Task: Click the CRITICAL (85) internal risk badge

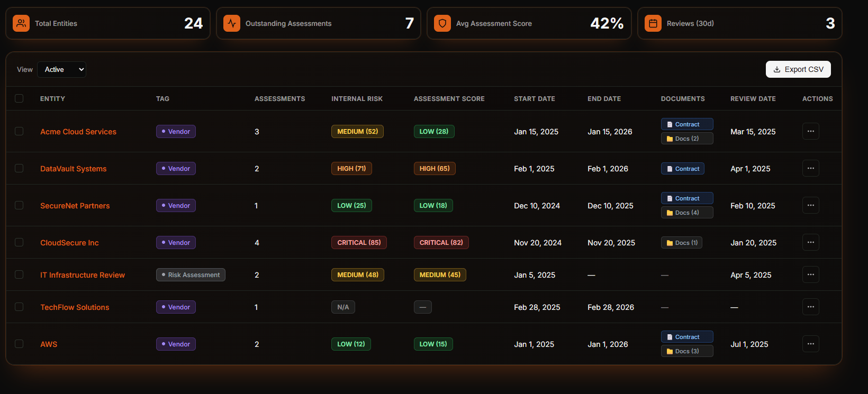Action: click(359, 242)
